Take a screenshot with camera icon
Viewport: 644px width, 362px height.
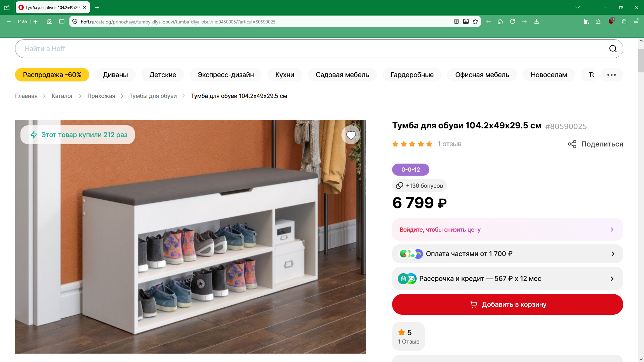[x=50, y=21]
